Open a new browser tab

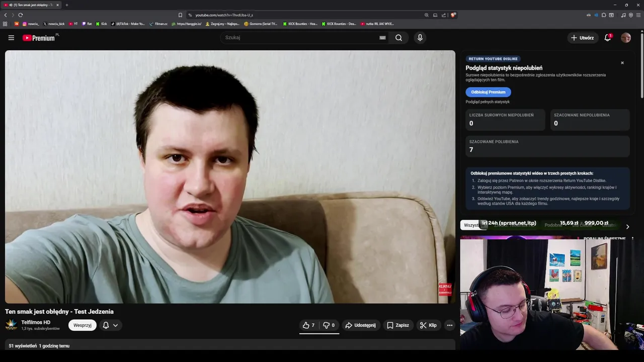(x=66, y=5)
